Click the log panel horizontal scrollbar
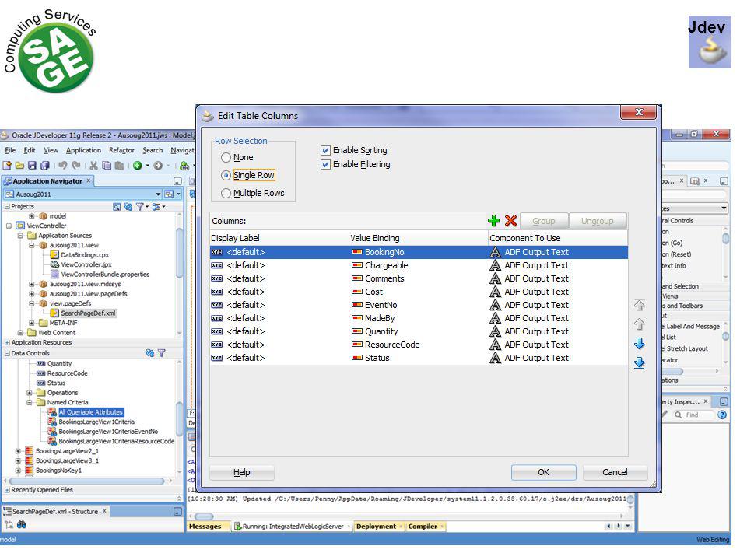This screenshot has height=560, width=747. 204,516
